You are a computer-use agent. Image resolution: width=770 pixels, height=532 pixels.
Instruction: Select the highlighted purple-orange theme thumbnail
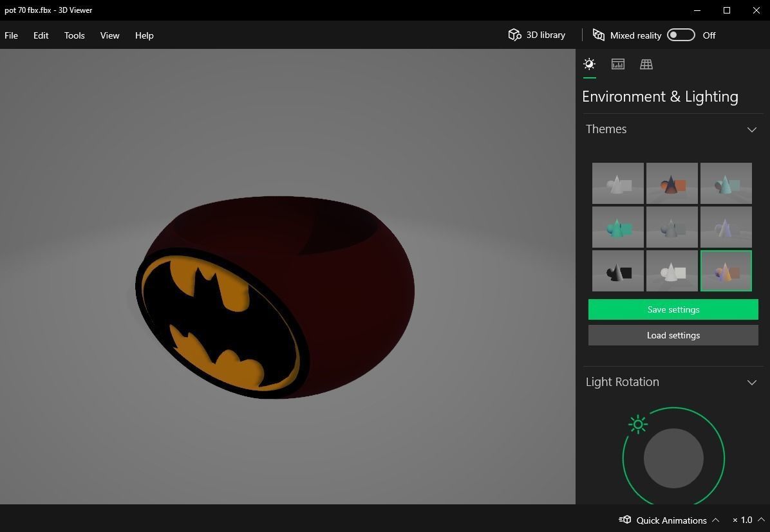point(726,271)
